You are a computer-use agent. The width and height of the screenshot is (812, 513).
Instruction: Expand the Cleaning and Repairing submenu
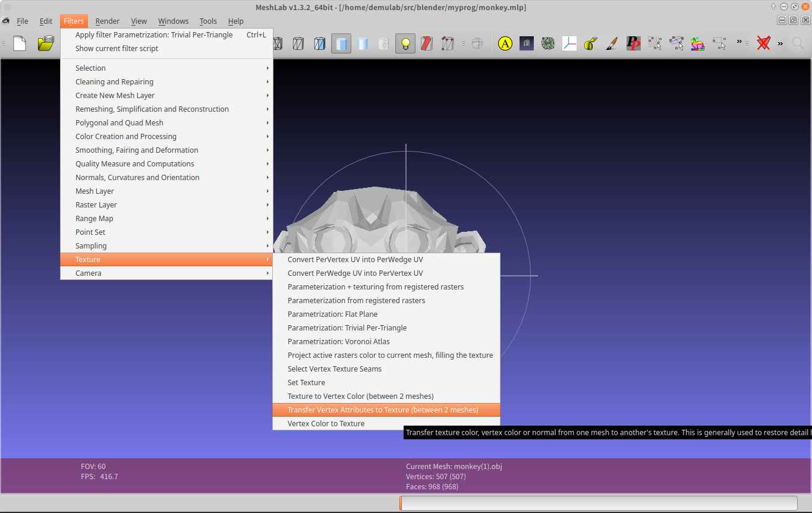pos(166,81)
